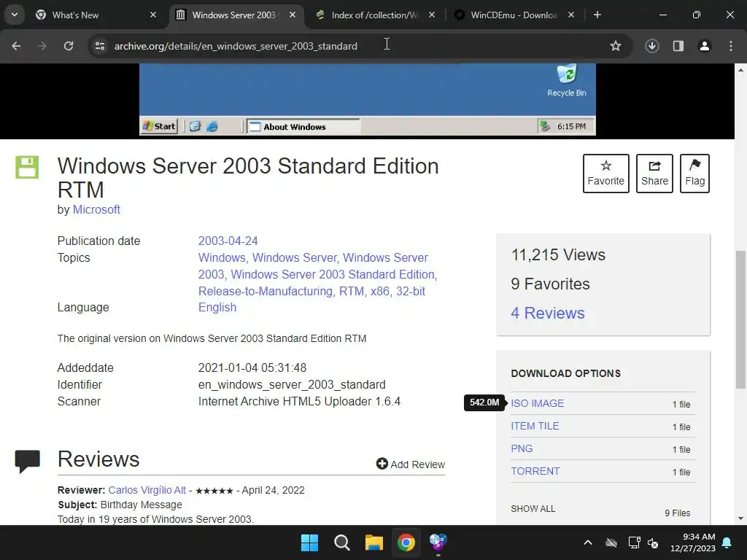Open the network status tray icon

tap(634, 542)
